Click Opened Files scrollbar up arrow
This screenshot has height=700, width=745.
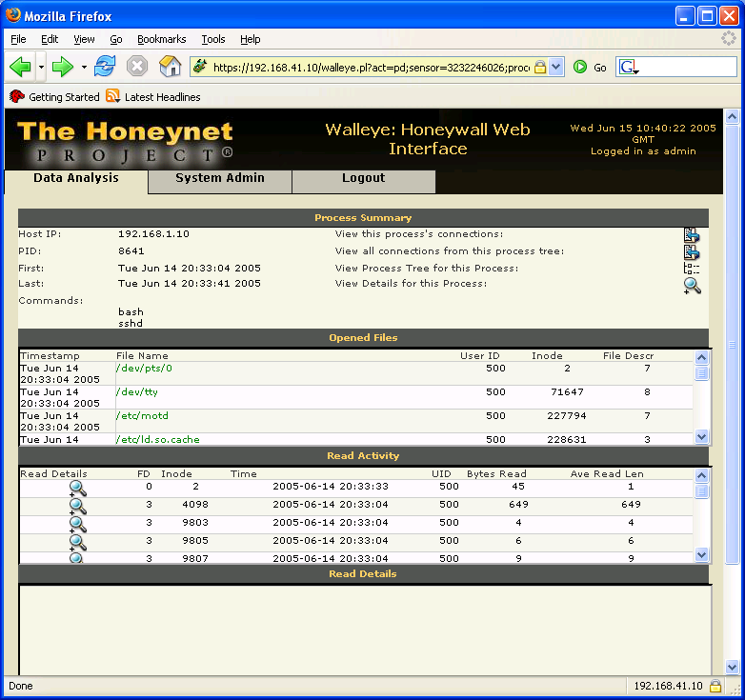click(x=701, y=357)
